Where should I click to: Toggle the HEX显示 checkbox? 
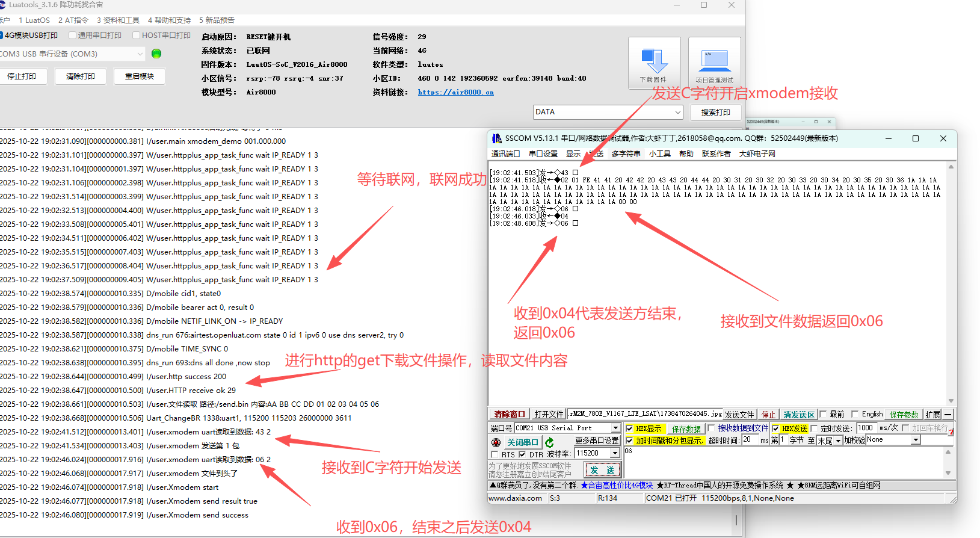pyautogui.click(x=629, y=428)
